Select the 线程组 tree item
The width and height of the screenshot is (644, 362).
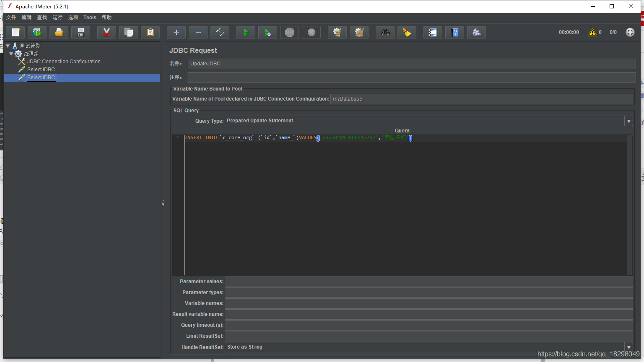pos(31,54)
